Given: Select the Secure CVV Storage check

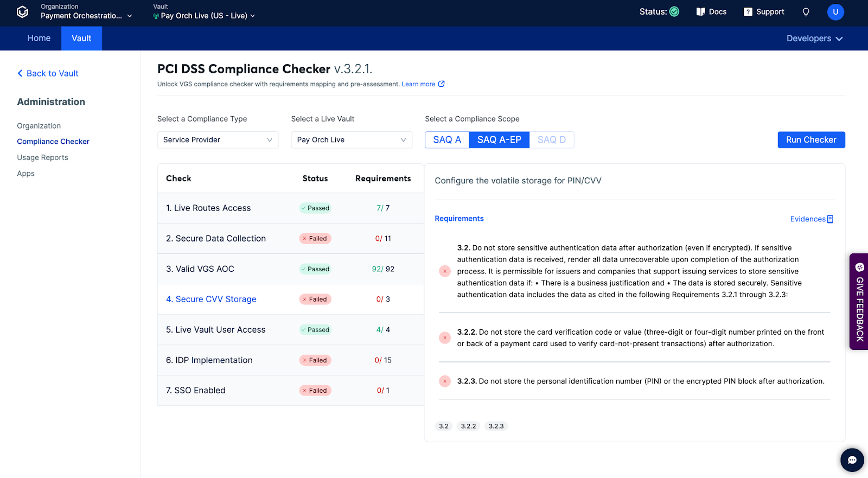Looking at the screenshot, I should click(x=211, y=299).
